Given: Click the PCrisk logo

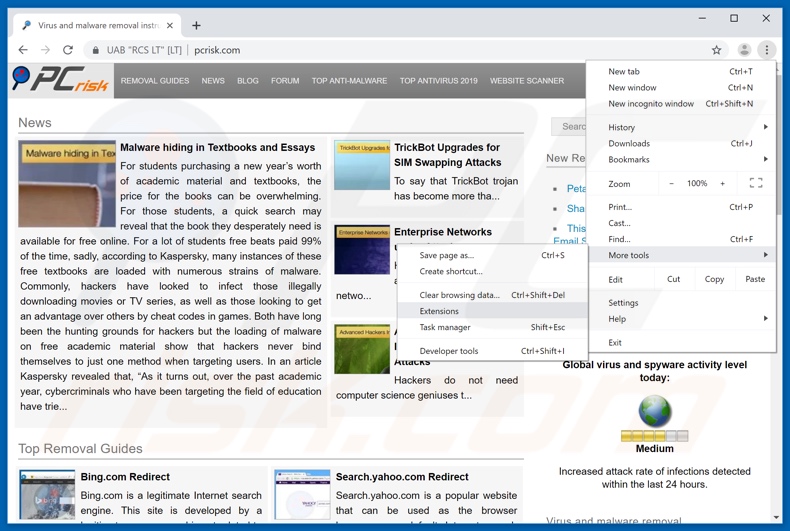Looking at the screenshot, I should pos(60,80).
